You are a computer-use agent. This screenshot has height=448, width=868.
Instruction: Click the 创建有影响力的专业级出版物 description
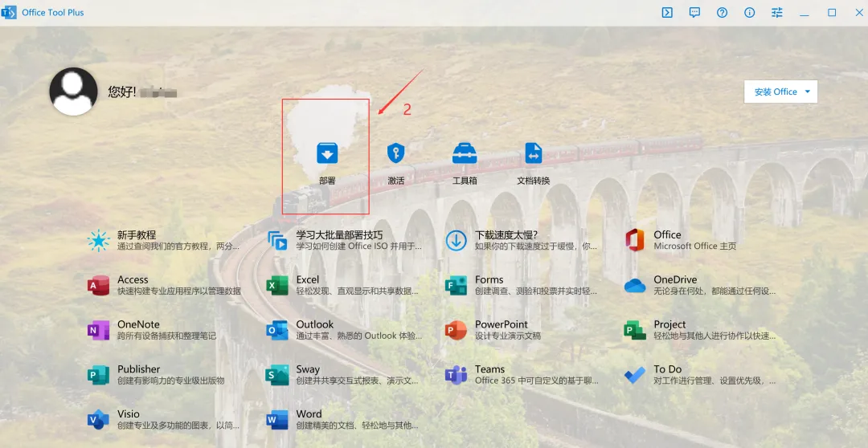pyautogui.click(x=171, y=381)
